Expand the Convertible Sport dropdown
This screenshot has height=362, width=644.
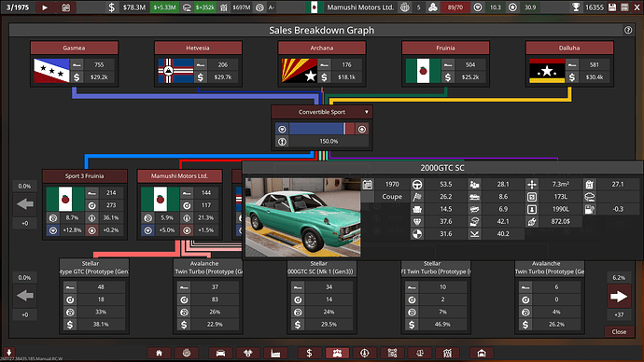[x=367, y=112]
